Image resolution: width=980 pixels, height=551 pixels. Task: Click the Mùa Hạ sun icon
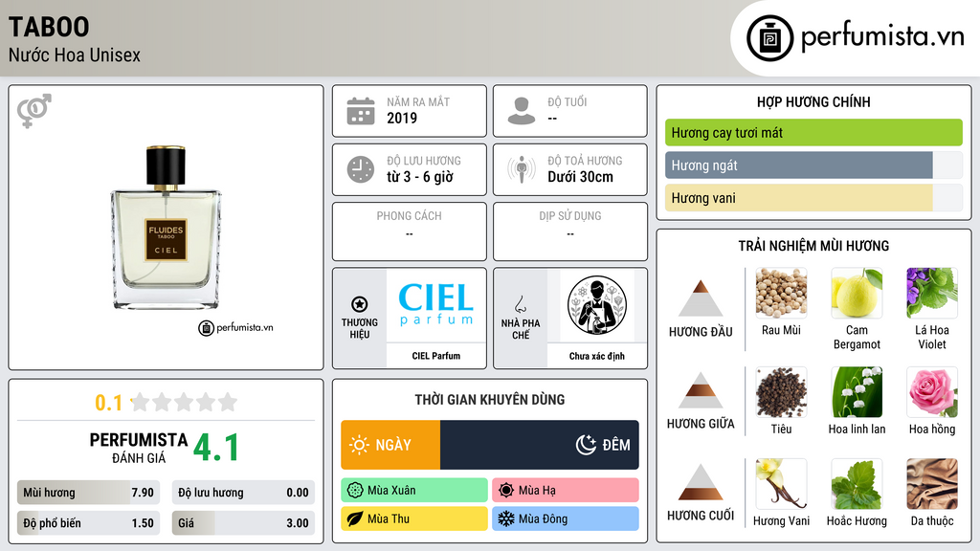tap(506, 491)
